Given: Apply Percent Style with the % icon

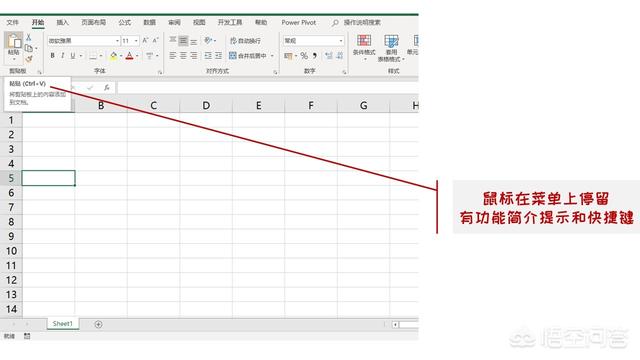Looking at the screenshot, I should click(x=304, y=56).
